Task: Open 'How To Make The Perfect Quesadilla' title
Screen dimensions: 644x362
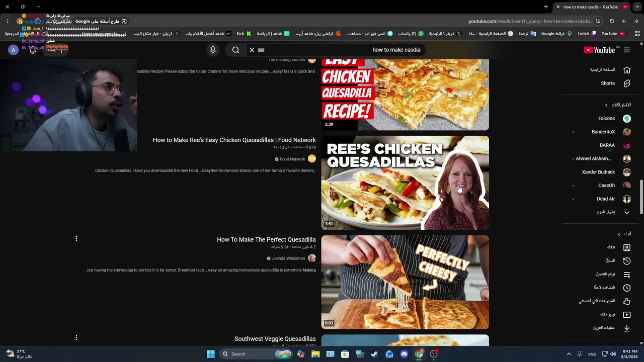Action: pos(266,240)
